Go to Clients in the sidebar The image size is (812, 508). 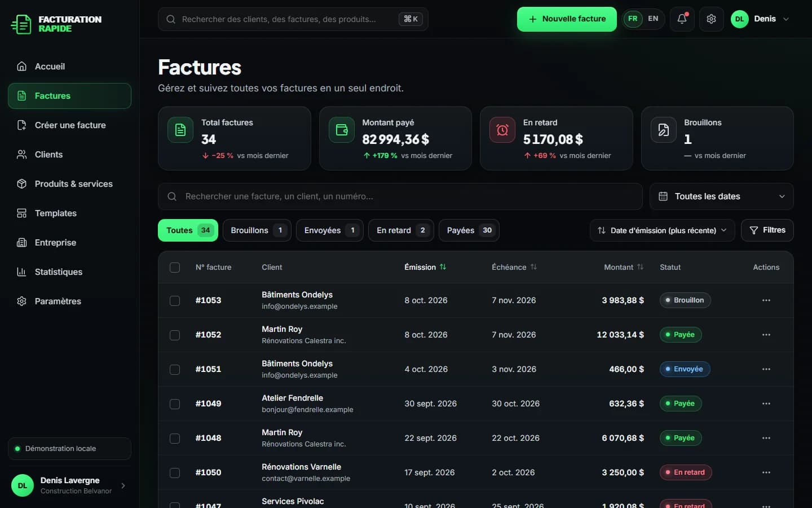pyautogui.click(x=69, y=155)
